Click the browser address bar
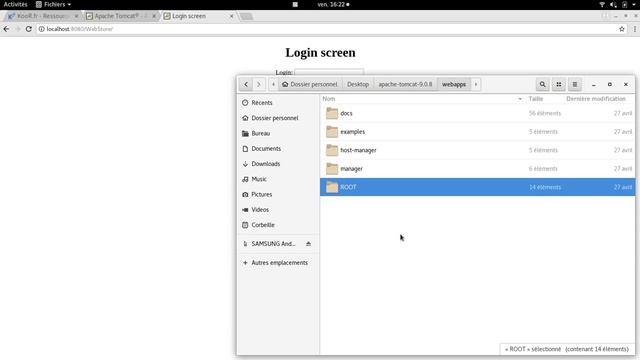The height and width of the screenshot is (360, 640). pos(331,29)
